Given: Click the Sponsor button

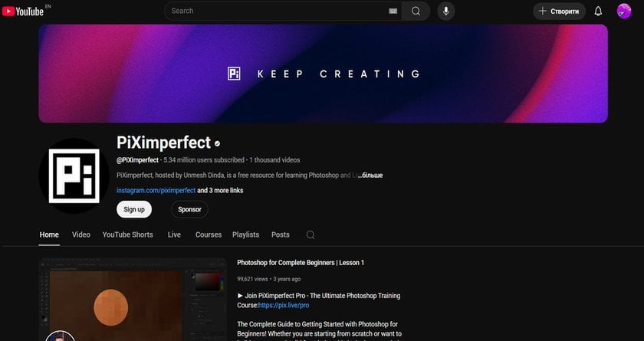Looking at the screenshot, I should pos(189,209).
